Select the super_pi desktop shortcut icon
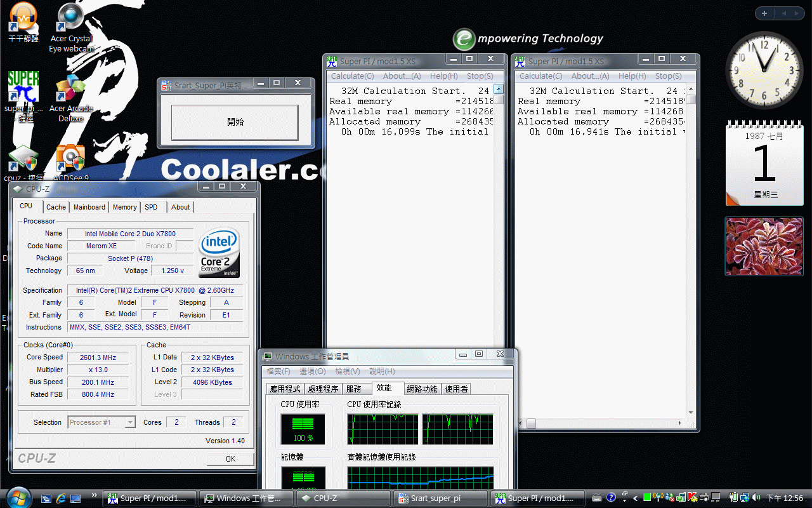 pos(23,97)
